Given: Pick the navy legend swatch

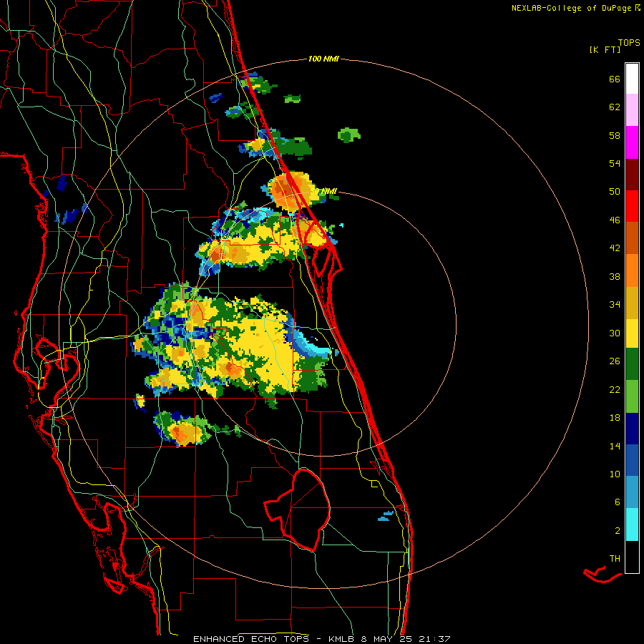Looking at the screenshot, I should click(x=632, y=429).
